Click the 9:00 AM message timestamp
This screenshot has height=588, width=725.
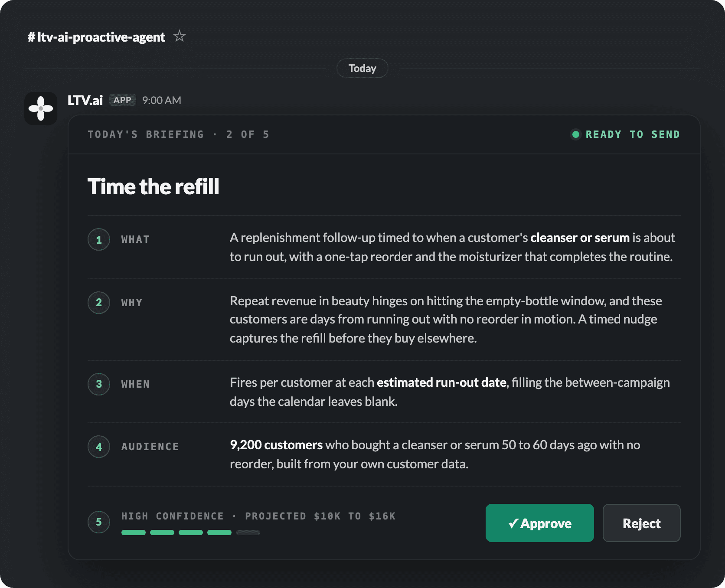coord(162,100)
